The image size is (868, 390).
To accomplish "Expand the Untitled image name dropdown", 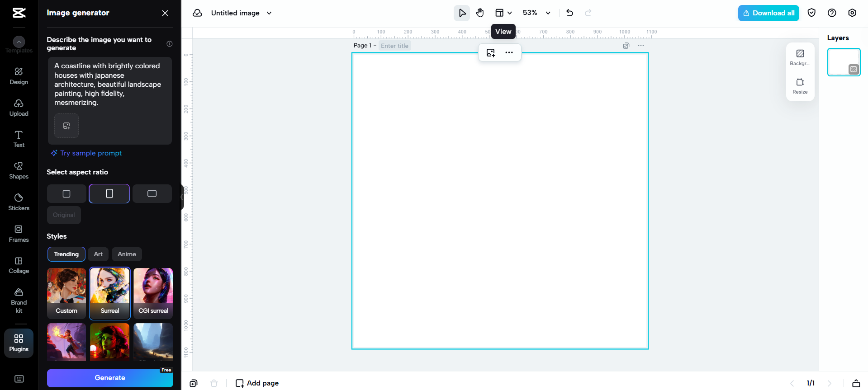I will 269,13.
